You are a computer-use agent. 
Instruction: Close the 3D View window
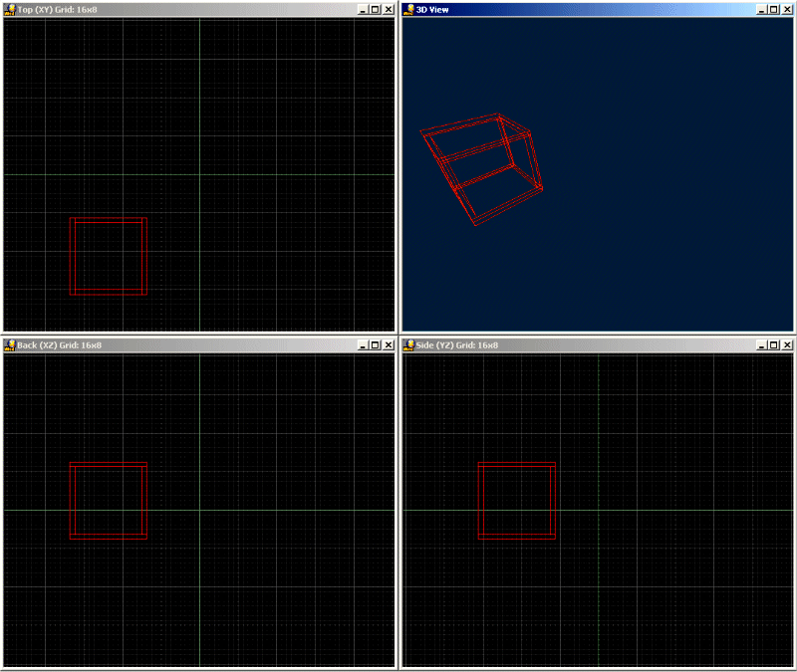tap(787, 10)
